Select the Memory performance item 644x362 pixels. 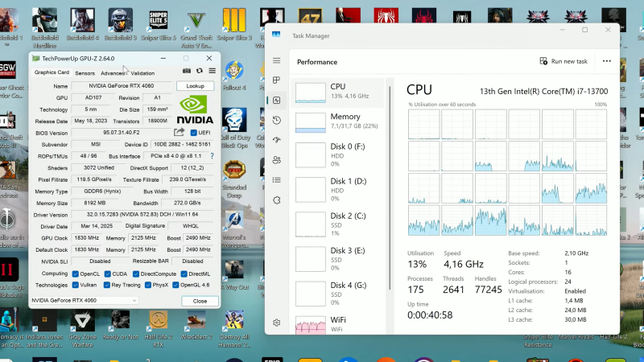(x=337, y=121)
